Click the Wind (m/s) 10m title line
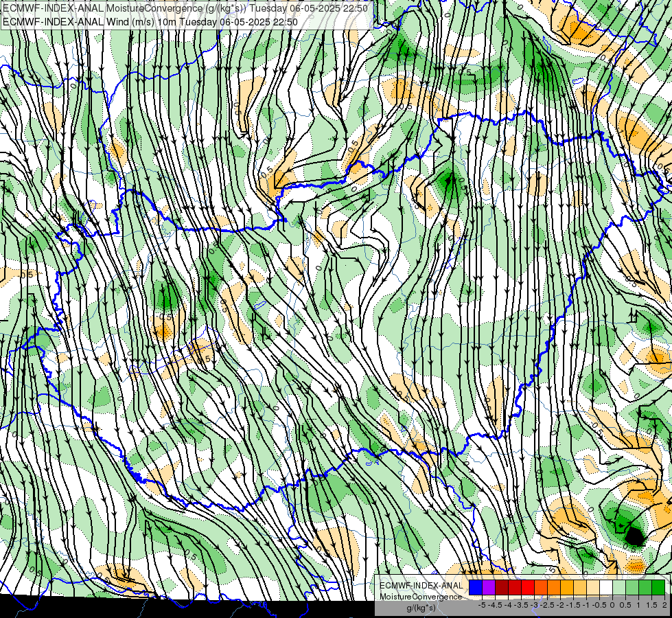This screenshot has width=672, height=618. point(150,22)
